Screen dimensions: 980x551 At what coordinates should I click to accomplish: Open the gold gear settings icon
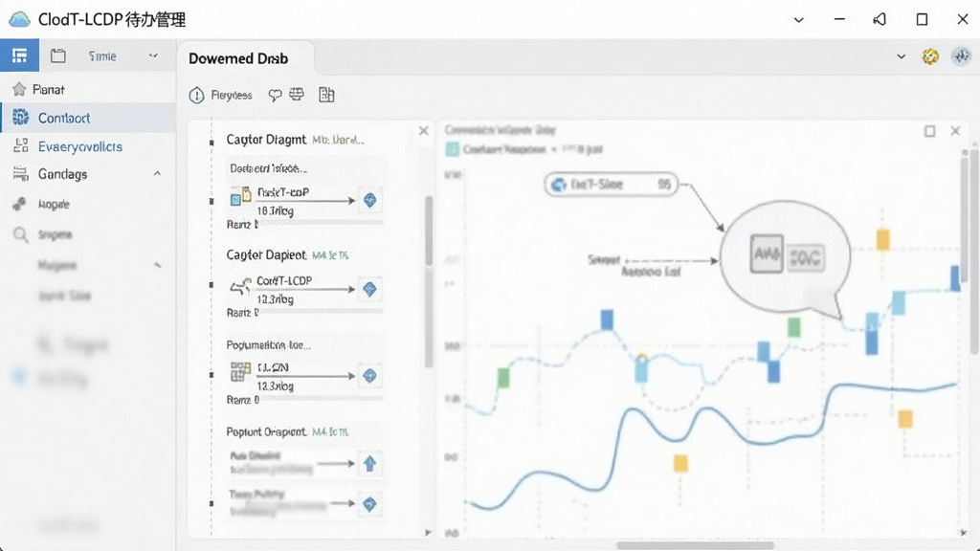[x=930, y=56]
